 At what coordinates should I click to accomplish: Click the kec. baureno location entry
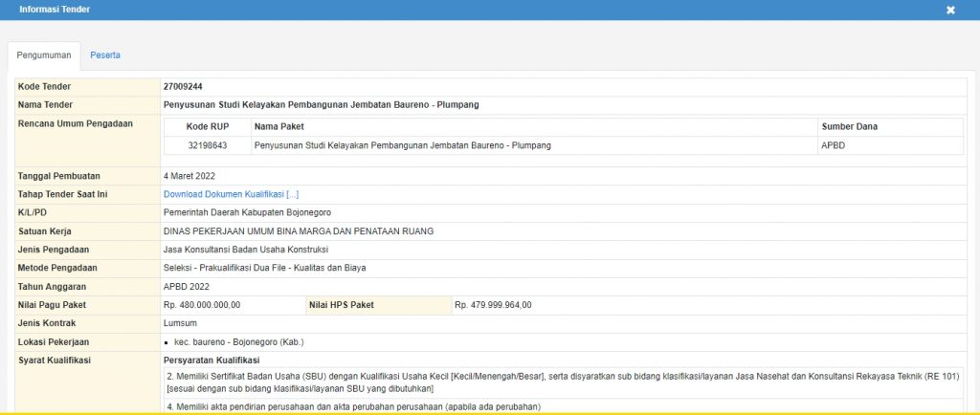coord(239,341)
